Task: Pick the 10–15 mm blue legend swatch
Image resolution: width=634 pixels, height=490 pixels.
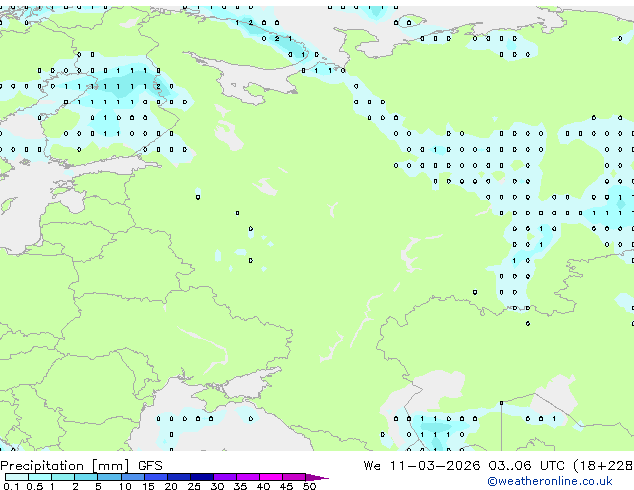Action: click(x=133, y=477)
